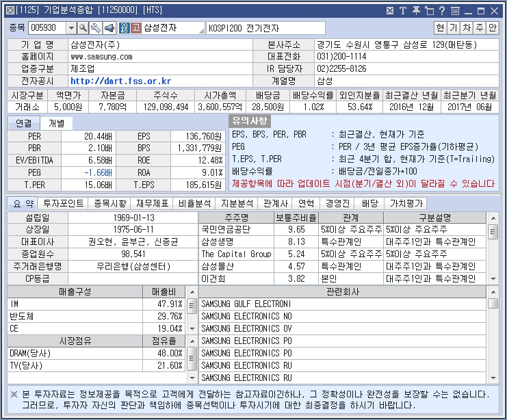This screenshot has width=507, height=420.
Task: Click 관련회사 list scroll down arrow
Action: 493,378
